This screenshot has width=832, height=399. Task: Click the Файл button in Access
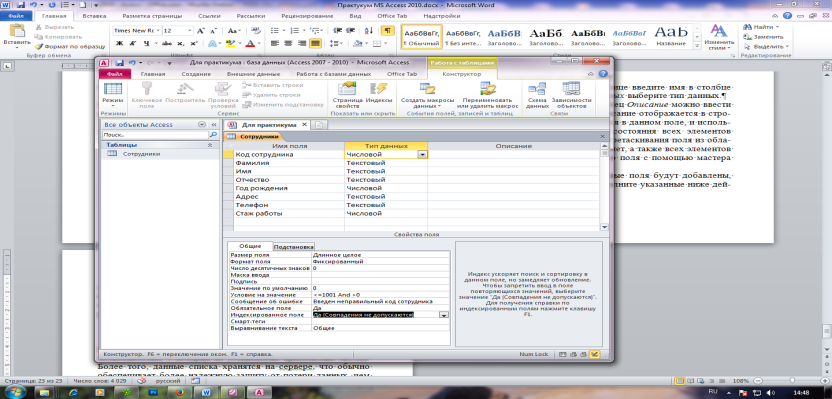tap(115, 74)
